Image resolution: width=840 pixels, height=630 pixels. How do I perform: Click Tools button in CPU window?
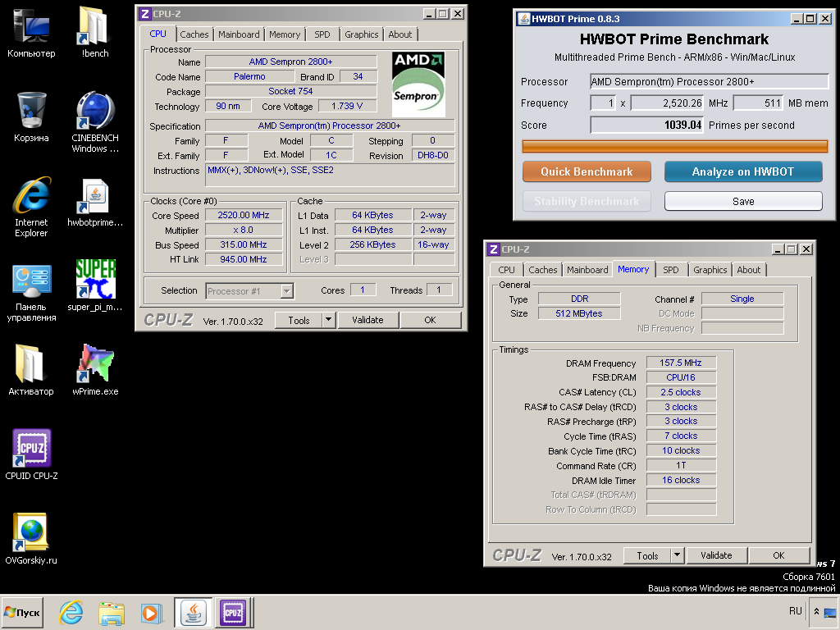point(299,320)
